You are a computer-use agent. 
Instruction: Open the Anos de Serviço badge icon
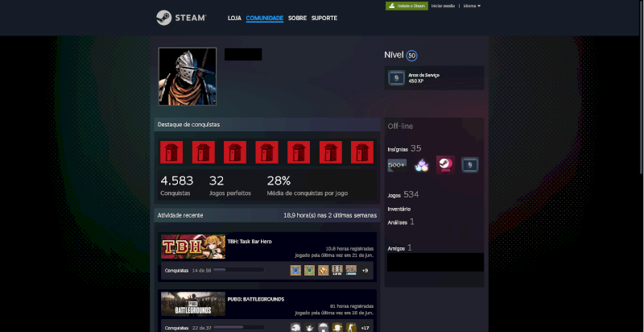(396, 77)
